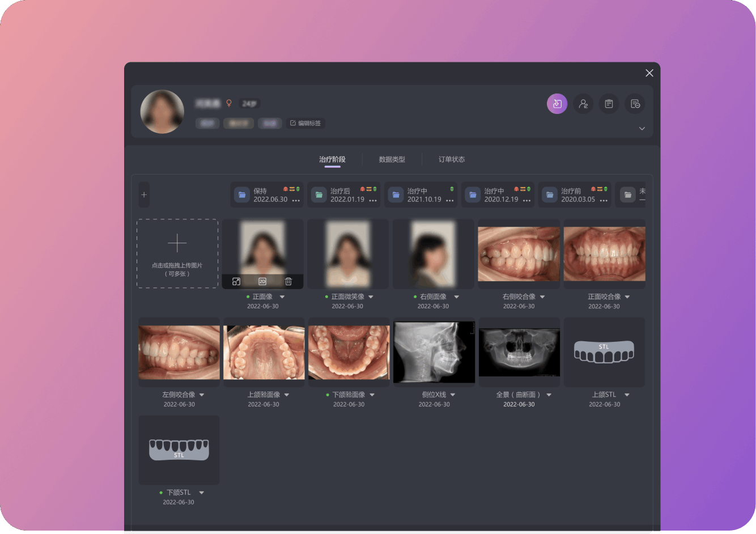The width and height of the screenshot is (756, 534).
Task: Open the 正面像 label dropdown arrow
Action: pyautogui.click(x=282, y=297)
